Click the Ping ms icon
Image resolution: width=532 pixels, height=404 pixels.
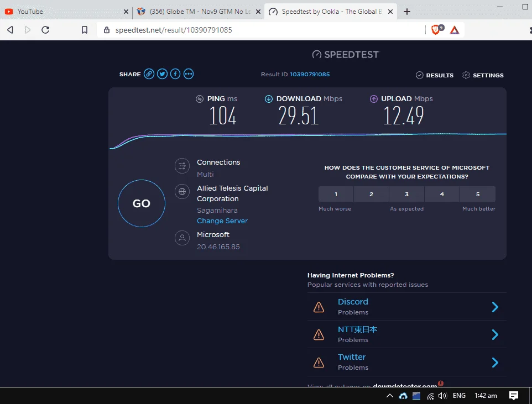[x=200, y=99]
